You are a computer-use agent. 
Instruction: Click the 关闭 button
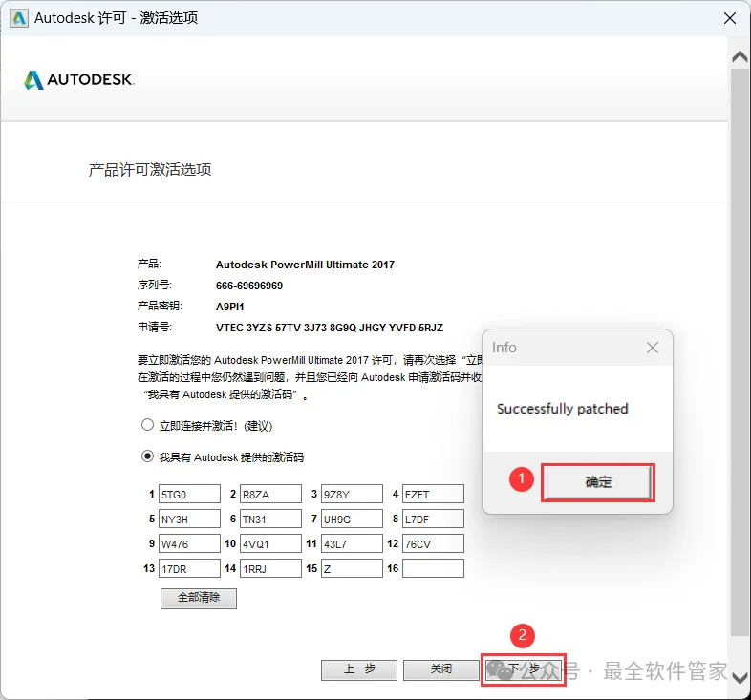pos(441,669)
